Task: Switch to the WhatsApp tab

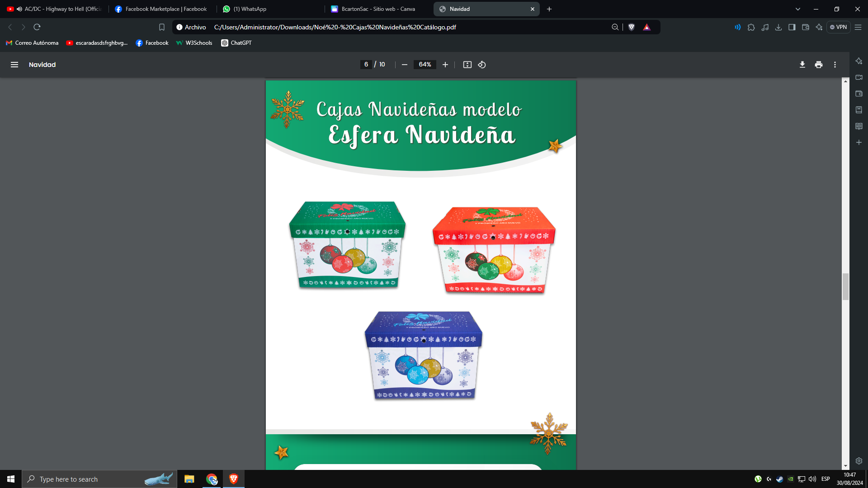Action: [x=250, y=9]
